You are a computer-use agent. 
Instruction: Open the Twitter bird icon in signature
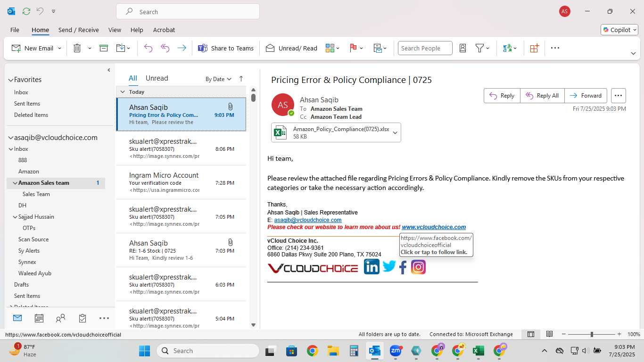tap(389, 267)
